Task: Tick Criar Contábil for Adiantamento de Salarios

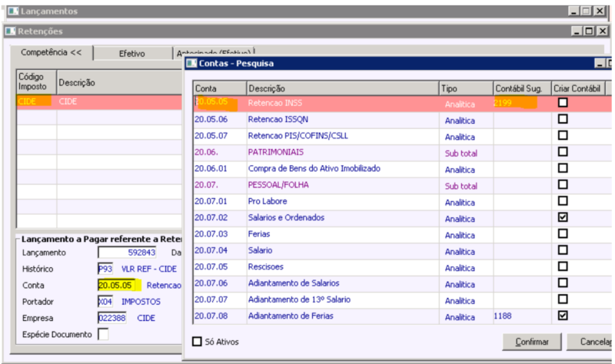Action: [x=563, y=283]
